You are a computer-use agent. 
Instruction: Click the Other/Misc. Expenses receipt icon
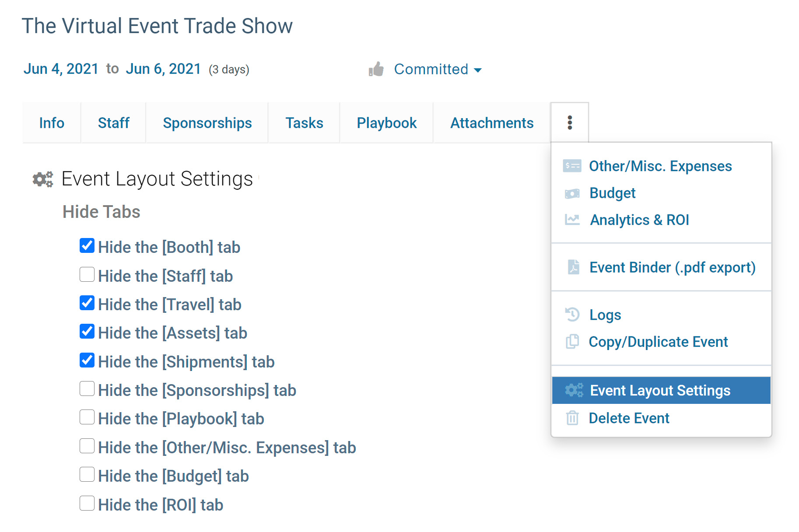point(572,166)
